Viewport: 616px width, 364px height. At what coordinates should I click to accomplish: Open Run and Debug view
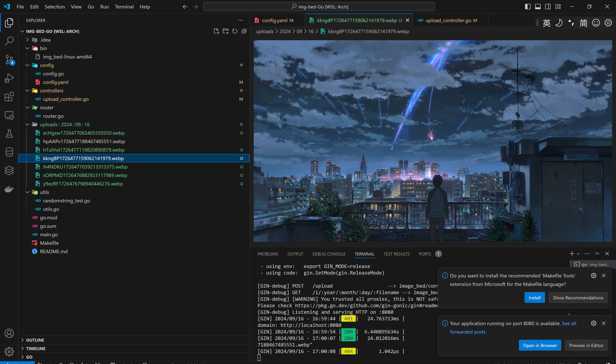pyautogui.click(x=9, y=78)
